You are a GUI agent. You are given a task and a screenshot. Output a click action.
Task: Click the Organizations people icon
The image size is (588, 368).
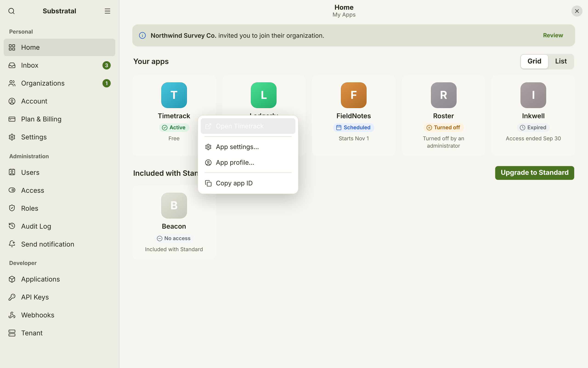[12, 83]
